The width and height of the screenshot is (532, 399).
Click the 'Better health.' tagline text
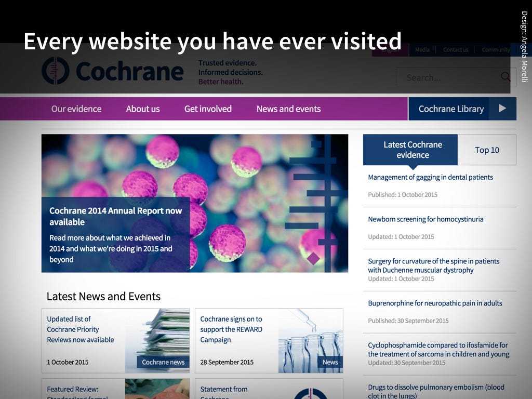tap(221, 82)
